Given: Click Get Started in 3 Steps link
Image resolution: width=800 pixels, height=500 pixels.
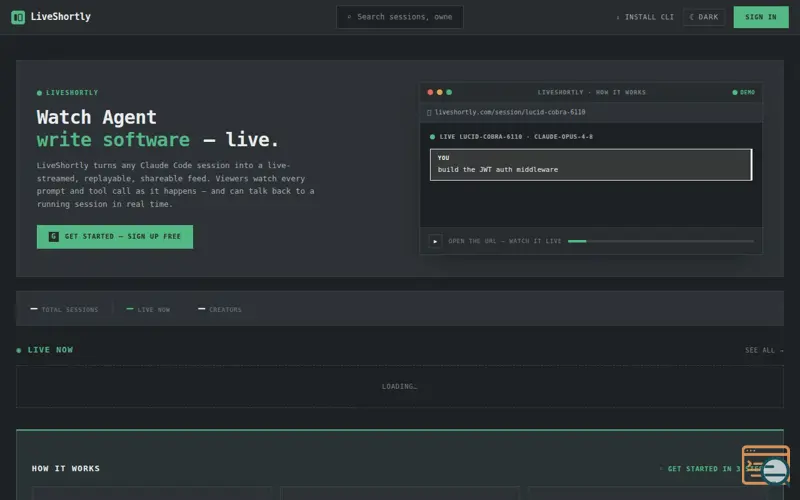Looking at the screenshot, I should (712, 468).
